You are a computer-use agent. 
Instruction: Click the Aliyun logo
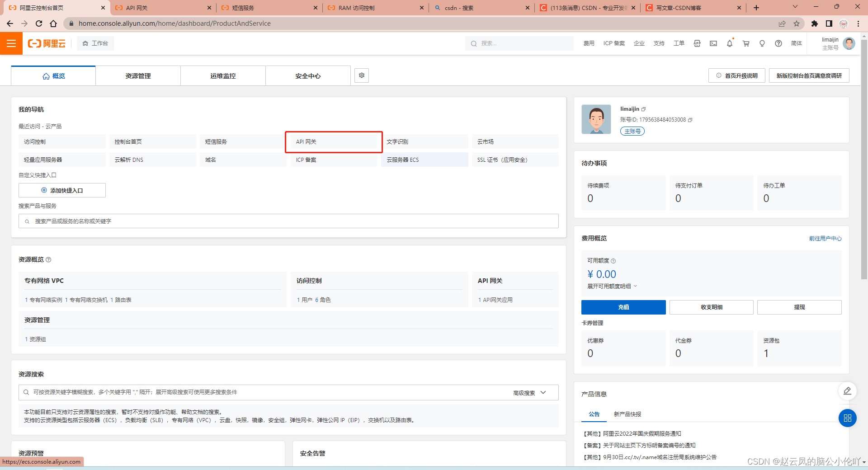point(47,43)
